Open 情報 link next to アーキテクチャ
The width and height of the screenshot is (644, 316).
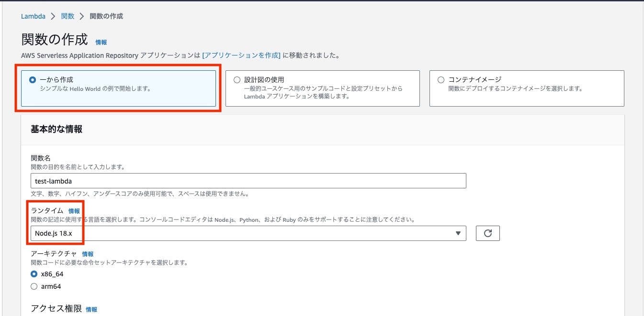coord(88,254)
